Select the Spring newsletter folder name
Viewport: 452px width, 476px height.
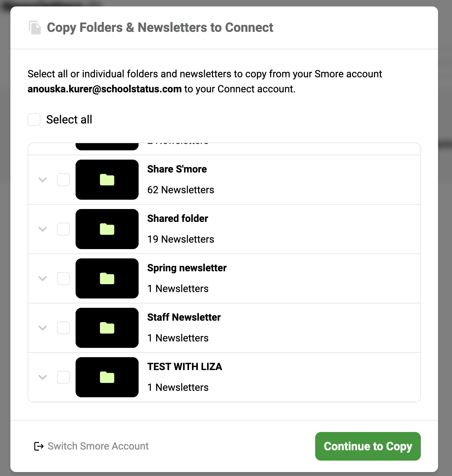pyautogui.click(x=187, y=268)
